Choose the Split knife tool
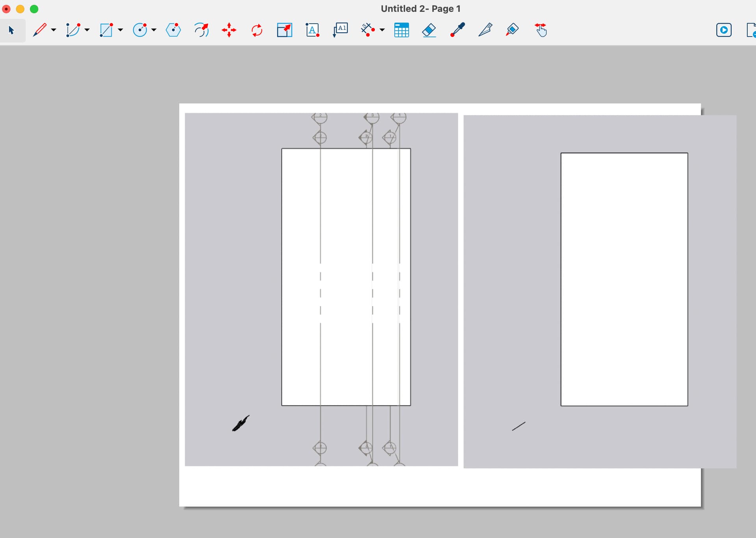The image size is (756, 538). tap(485, 30)
